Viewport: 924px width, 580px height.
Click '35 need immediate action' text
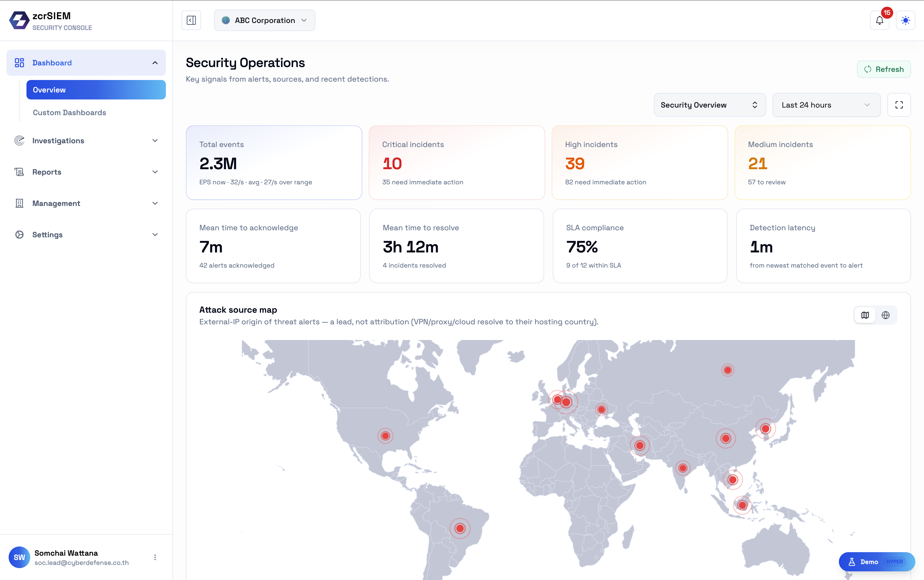[423, 182]
